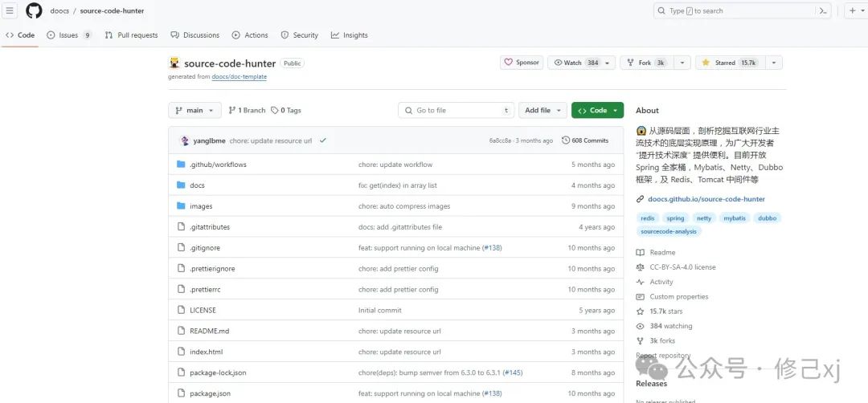Open the .prettierrc file
868x403 pixels.
click(x=205, y=289)
